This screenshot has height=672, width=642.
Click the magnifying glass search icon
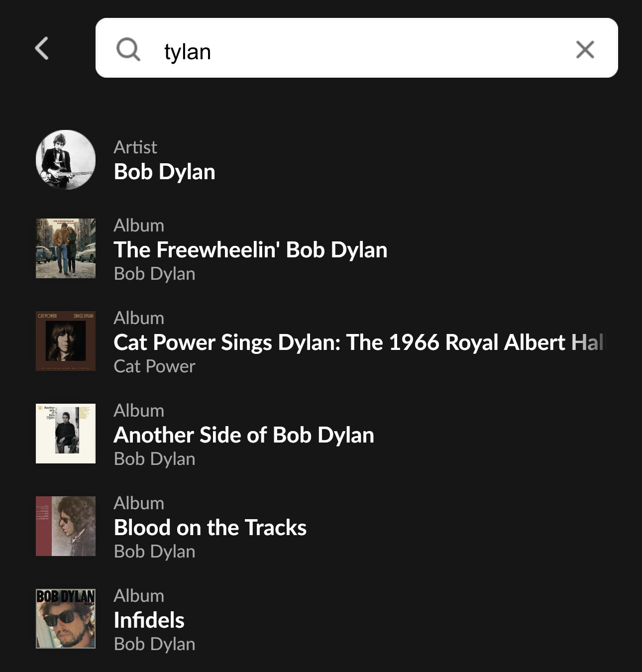128,49
